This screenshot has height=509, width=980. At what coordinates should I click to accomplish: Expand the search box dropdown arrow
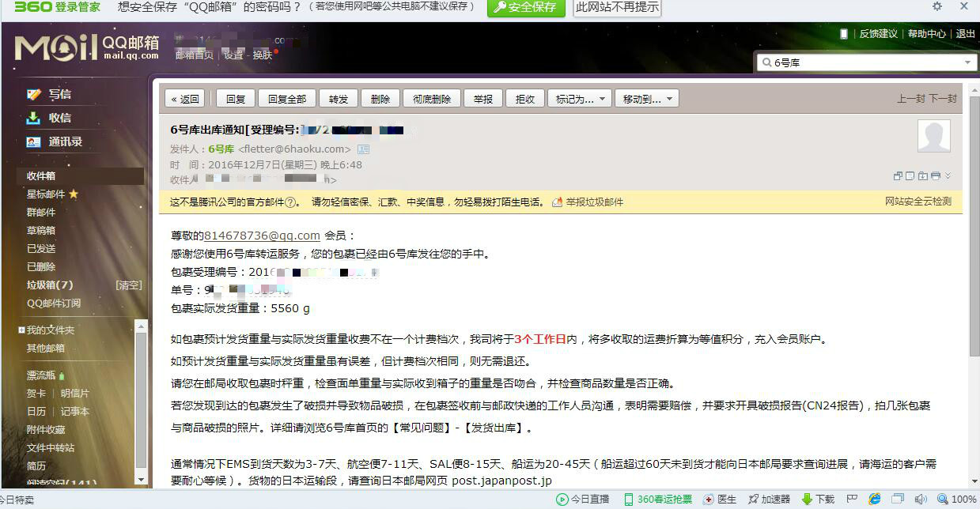pos(967,62)
